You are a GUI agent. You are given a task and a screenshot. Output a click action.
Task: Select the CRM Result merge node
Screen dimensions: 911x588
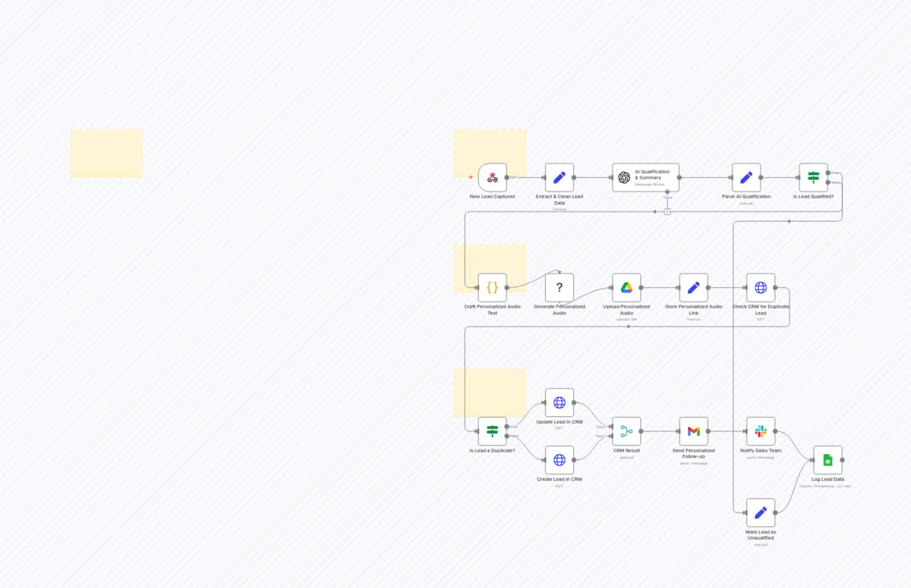626,431
